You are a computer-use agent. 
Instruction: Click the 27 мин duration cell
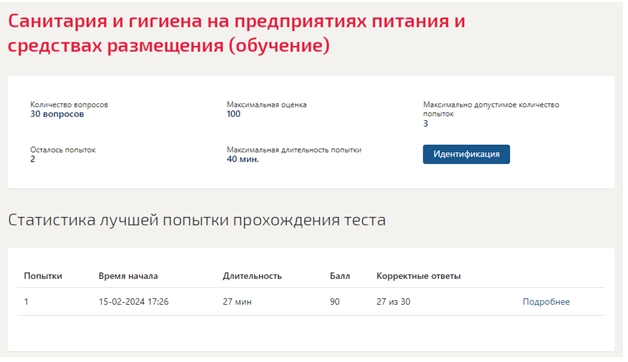237,302
